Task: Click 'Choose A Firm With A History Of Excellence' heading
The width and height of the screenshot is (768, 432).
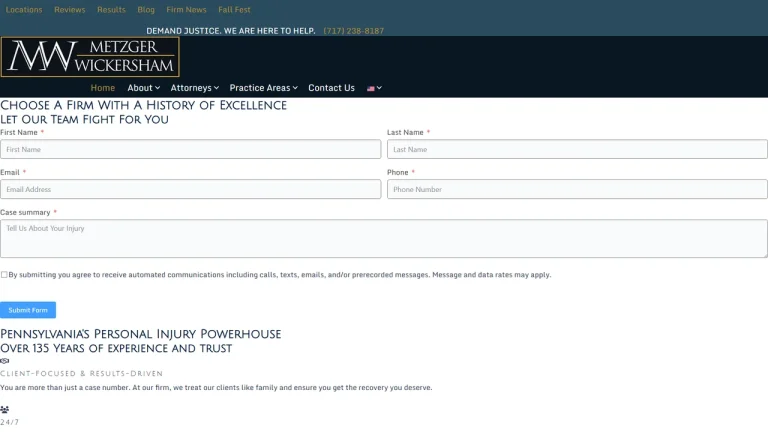Action: 144,105
